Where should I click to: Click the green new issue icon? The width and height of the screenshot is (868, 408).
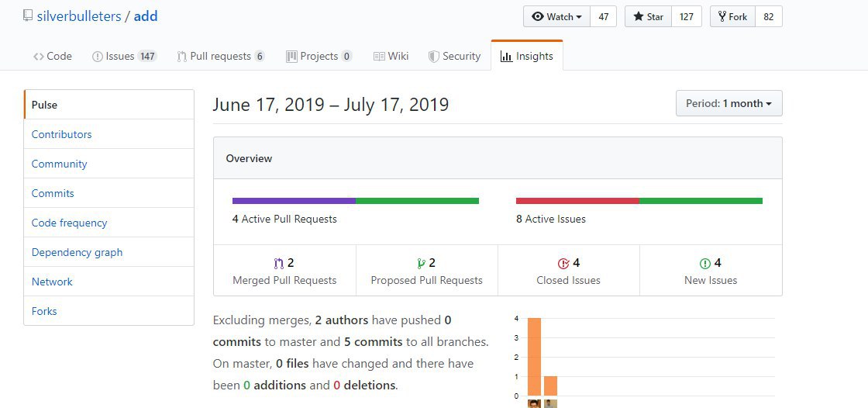704,263
